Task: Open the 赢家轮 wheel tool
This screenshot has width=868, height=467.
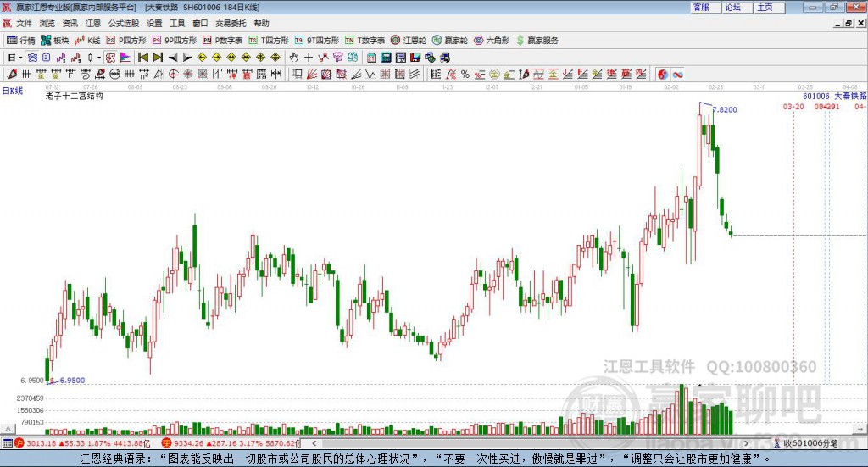Action: [x=449, y=41]
